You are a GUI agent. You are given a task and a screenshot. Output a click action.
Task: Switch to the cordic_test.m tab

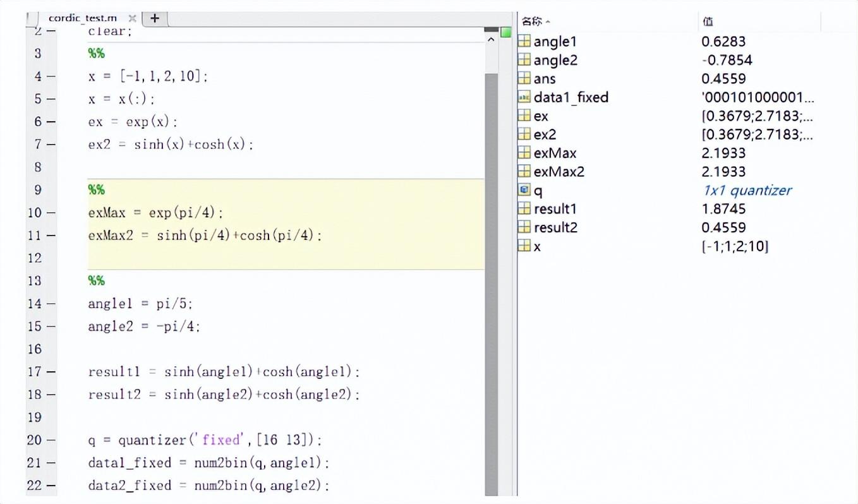tap(82, 18)
